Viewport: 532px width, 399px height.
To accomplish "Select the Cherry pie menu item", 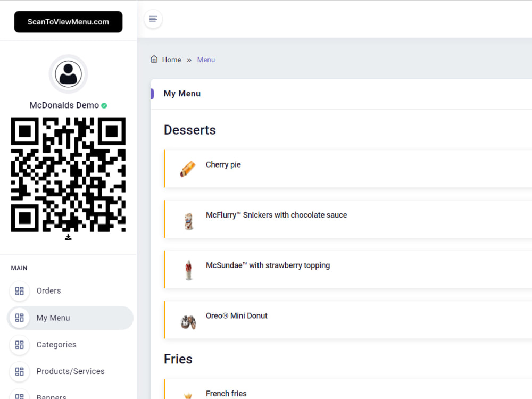I will point(348,169).
